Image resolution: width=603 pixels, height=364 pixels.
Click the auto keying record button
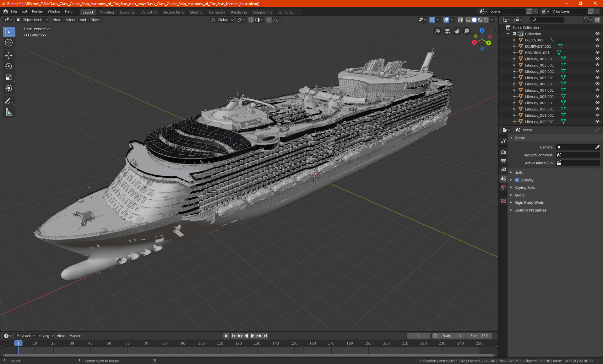click(226, 336)
